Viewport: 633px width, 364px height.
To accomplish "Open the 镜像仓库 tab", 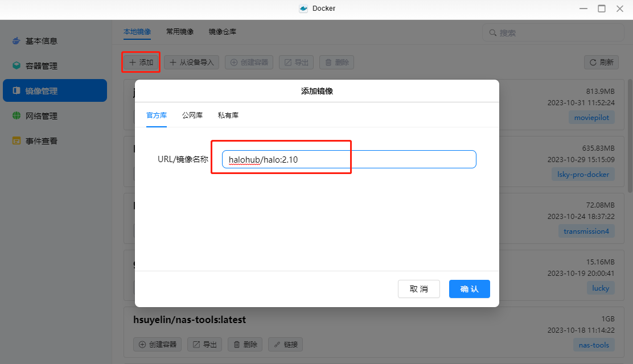I will pyautogui.click(x=223, y=31).
